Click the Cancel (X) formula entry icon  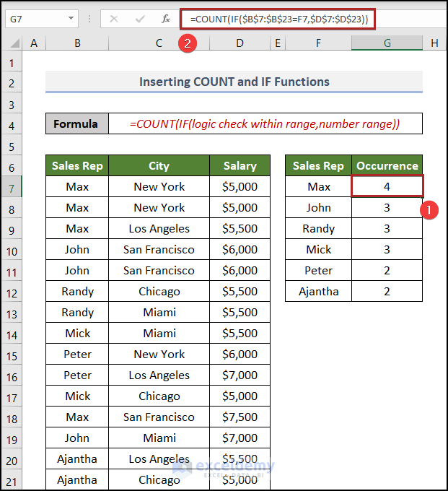[x=113, y=19]
